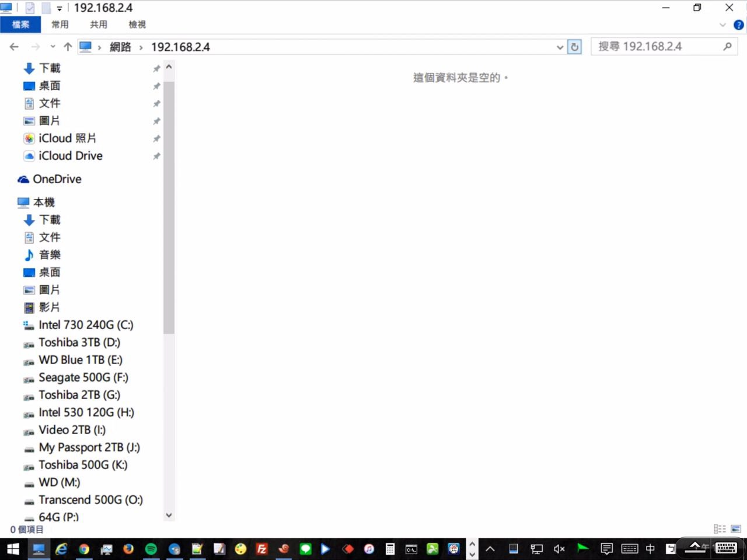Go up one folder level
Viewport: 747px width, 560px height.
click(x=68, y=47)
